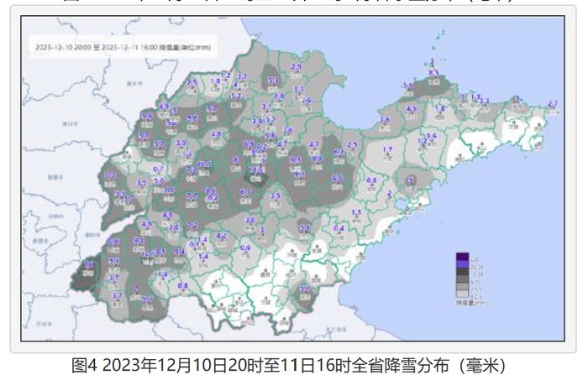The height and width of the screenshot is (375, 588).
Task: Click the snowfall value 0.7
Action: (x=158, y=169)
